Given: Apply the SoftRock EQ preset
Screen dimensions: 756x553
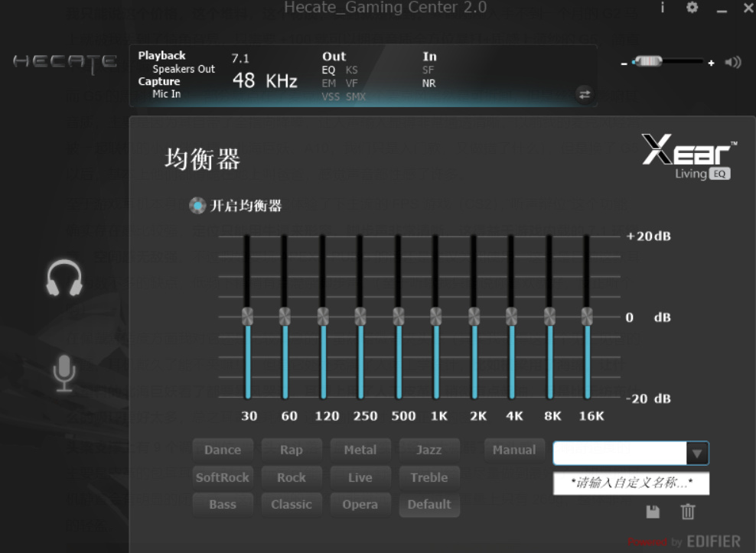Looking at the screenshot, I should [x=223, y=477].
